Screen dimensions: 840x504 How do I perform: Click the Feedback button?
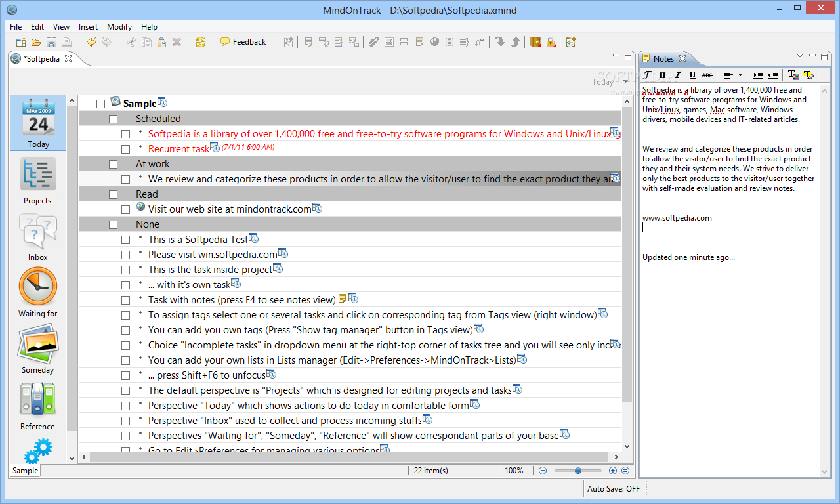243,42
